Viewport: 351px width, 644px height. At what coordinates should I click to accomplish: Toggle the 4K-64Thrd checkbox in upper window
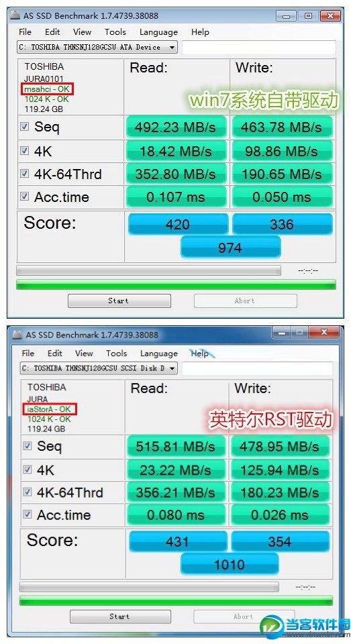pos(25,174)
